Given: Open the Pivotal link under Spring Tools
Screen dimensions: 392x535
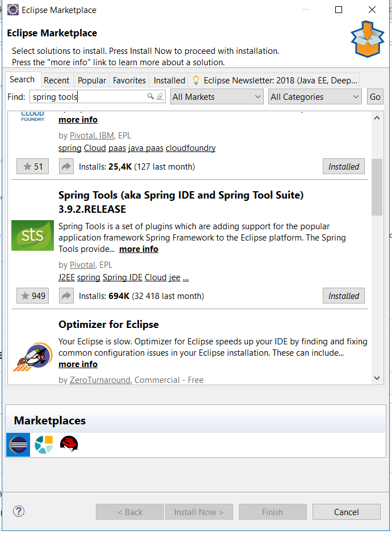Looking at the screenshot, I should coord(82,265).
